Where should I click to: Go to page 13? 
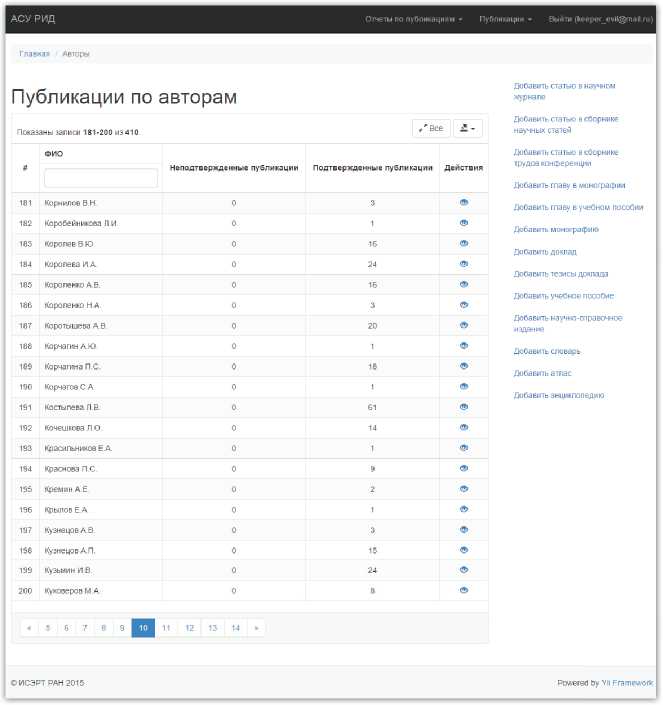[213, 628]
